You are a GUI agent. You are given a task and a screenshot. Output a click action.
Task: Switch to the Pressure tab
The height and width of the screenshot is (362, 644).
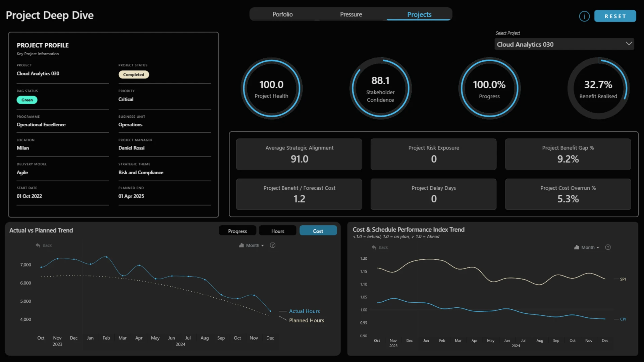351,14
